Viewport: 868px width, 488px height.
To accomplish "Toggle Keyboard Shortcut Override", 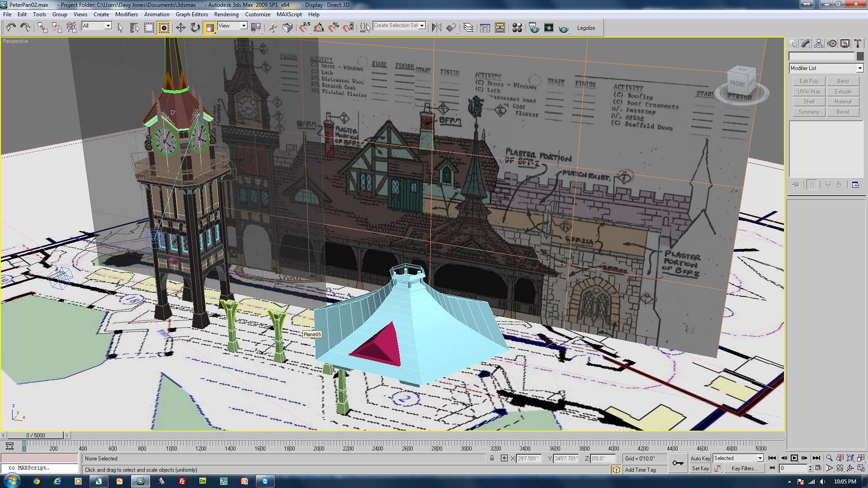I will tap(288, 28).
